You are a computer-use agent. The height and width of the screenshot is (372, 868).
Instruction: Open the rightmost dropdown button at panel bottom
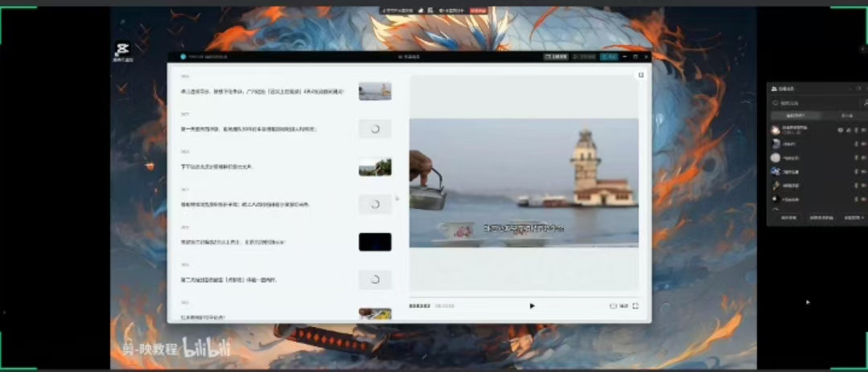coord(852,218)
